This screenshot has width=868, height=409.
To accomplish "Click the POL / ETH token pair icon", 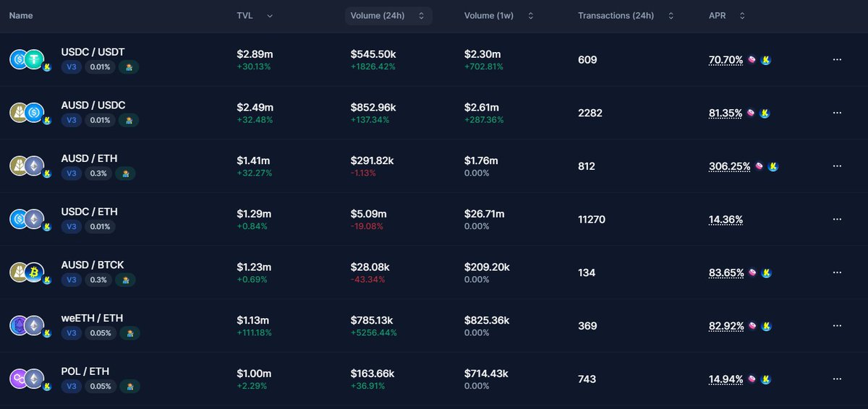I will point(29,379).
